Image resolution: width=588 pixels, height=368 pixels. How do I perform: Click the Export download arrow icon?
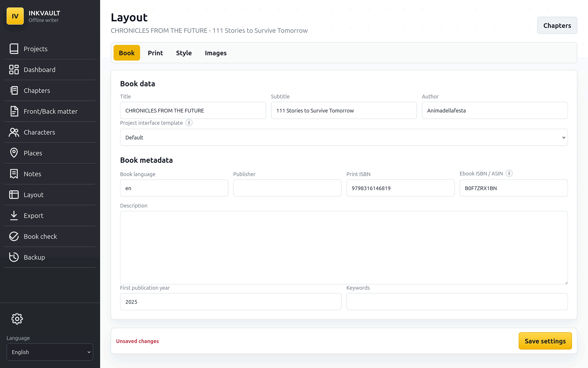(x=14, y=215)
